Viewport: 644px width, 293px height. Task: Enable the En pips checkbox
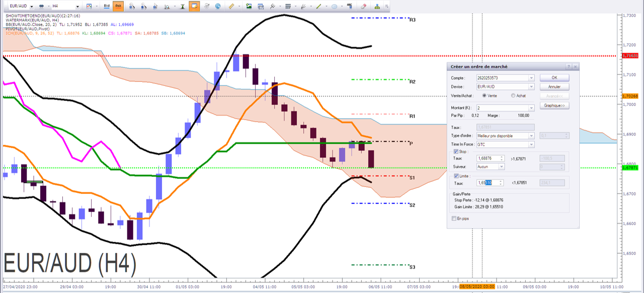(454, 219)
